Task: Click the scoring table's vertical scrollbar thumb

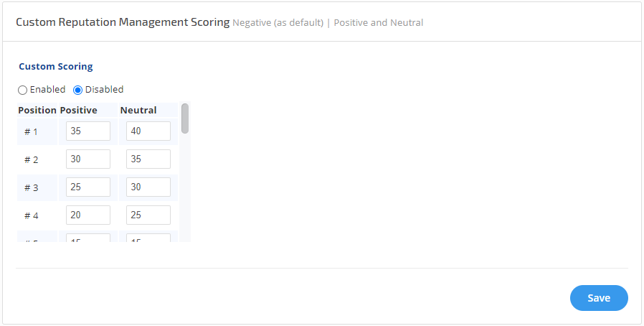Action: 185,118
